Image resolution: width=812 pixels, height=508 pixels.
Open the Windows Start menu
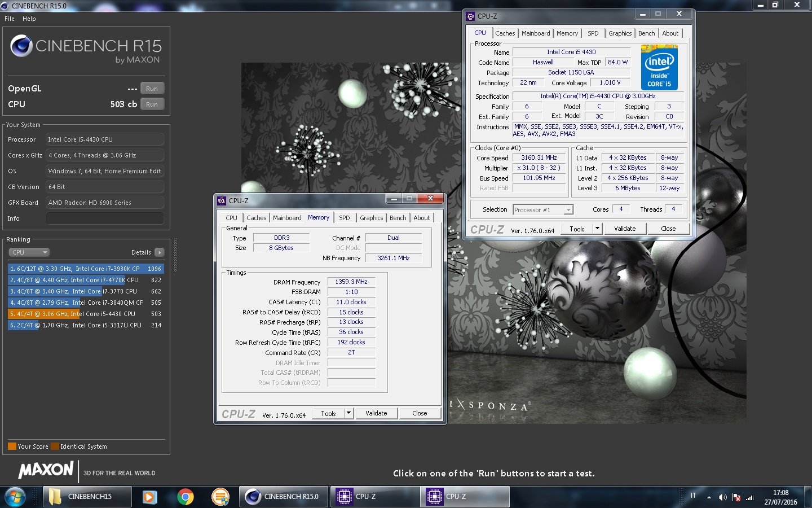tap(15, 497)
